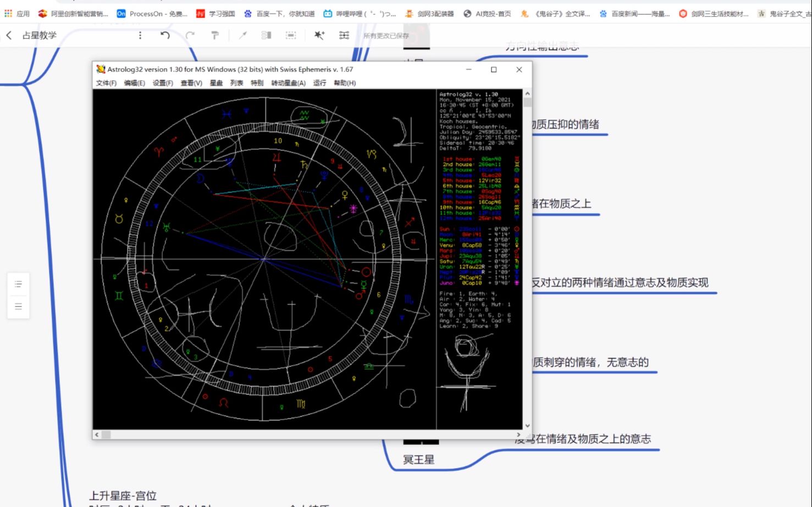The image size is (812, 507).
Task: Select the node ending 在物质之上
Action: (562, 204)
